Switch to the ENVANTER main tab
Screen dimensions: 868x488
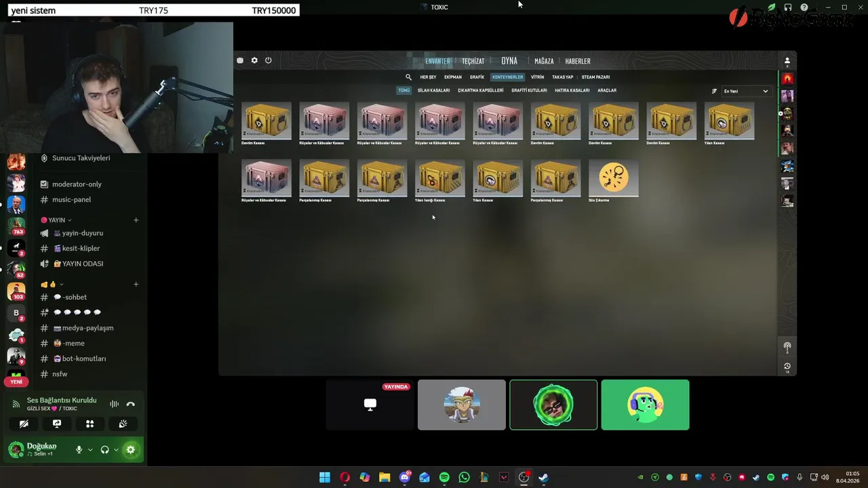[437, 61]
